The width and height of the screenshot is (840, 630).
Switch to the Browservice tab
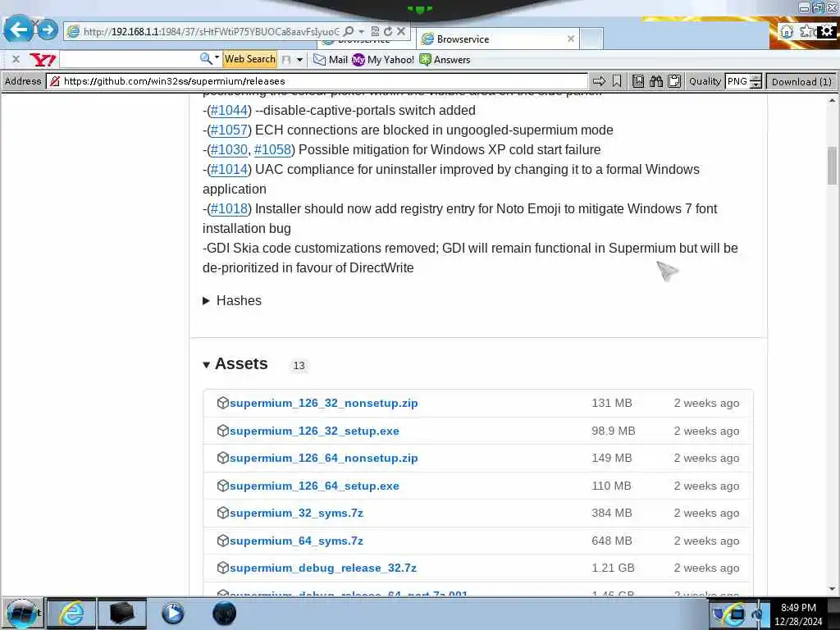tap(497, 39)
